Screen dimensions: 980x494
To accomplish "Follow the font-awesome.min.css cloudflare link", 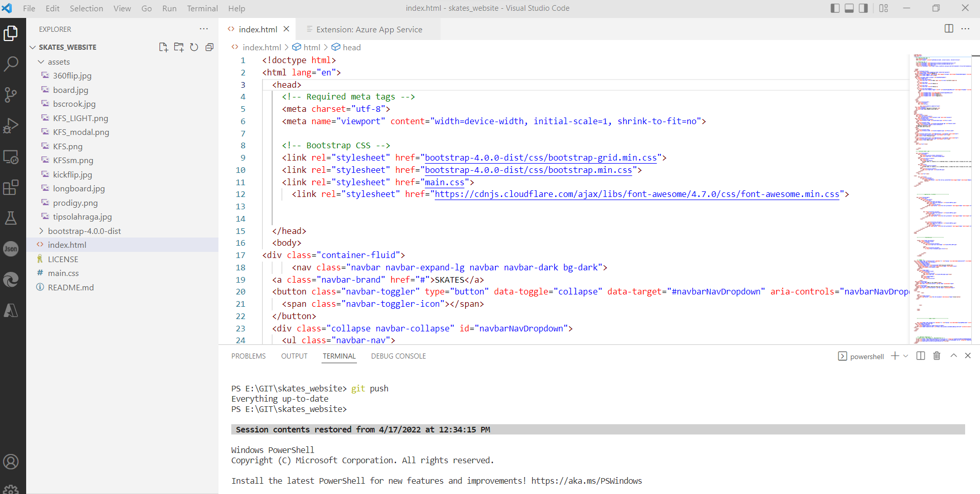I will coord(637,194).
